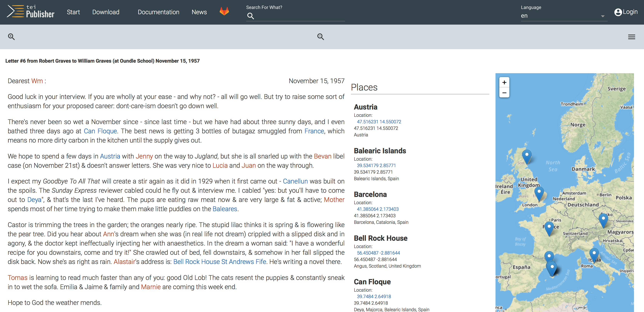The width and height of the screenshot is (644, 312).
Task: Open the News menu item
Action: coord(199,12)
